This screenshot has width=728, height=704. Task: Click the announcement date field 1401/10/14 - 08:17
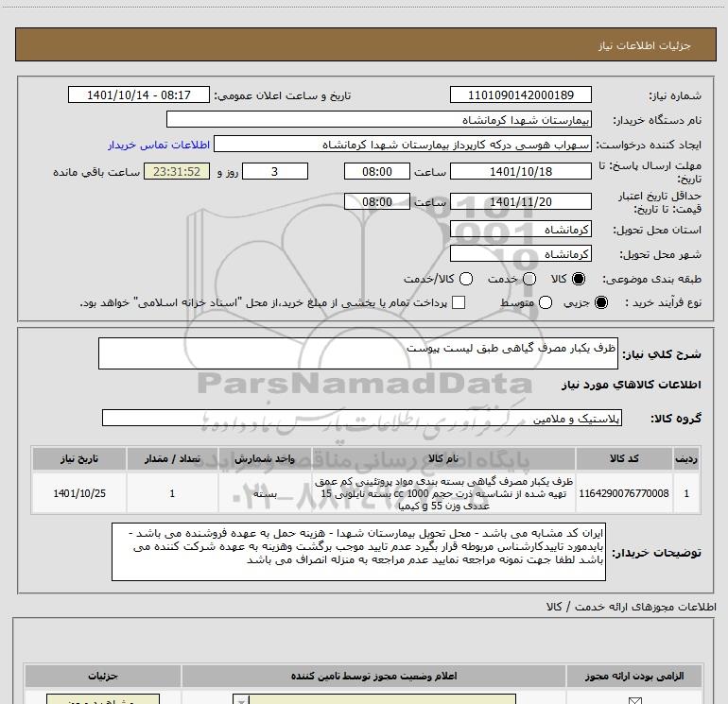139,94
